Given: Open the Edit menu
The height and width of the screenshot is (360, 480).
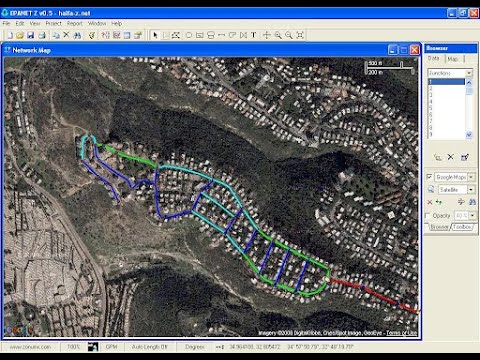Looking at the screenshot, I should pyautogui.click(x=20, y=23).
